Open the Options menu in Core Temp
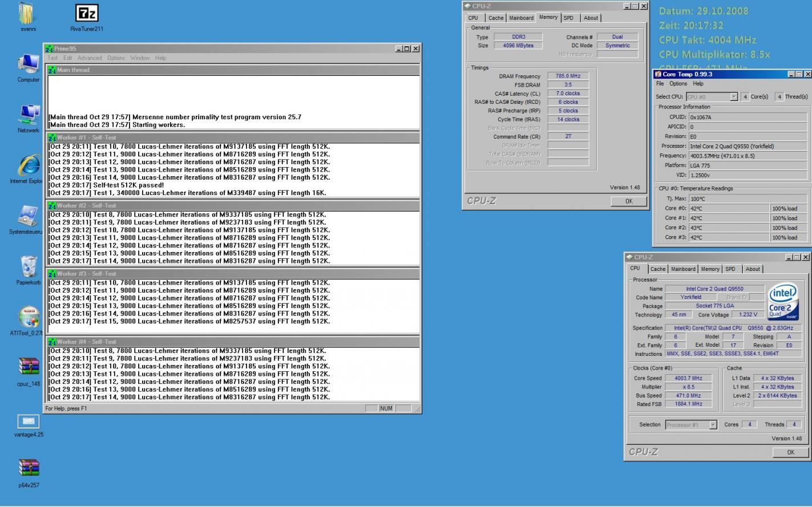This screenshot has height=507, width=812. [678, 84]
